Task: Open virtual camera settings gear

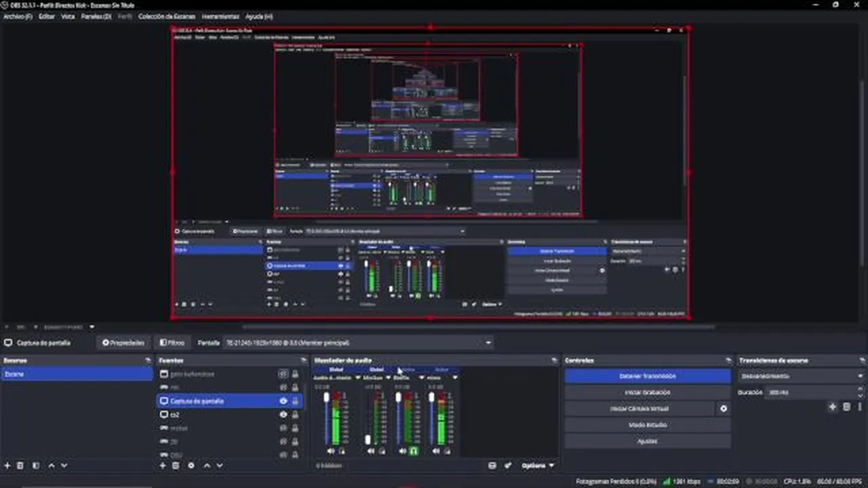Action: (724, 409)
